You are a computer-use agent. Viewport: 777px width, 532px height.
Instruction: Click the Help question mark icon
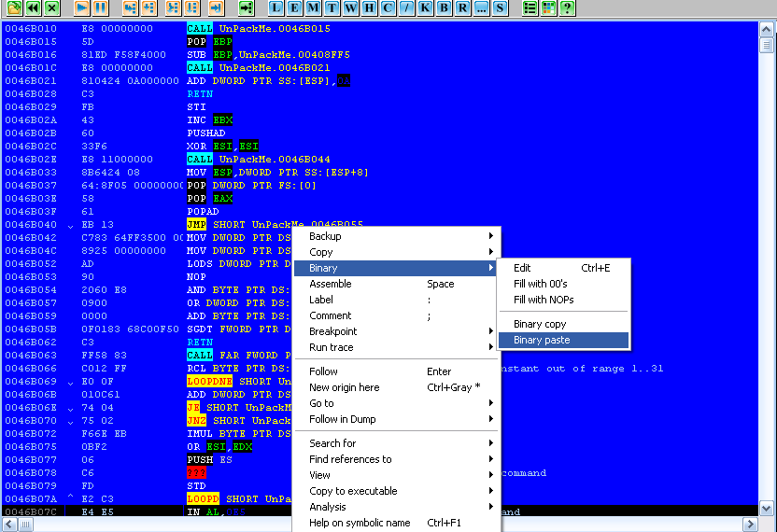[x=568, y=7]
